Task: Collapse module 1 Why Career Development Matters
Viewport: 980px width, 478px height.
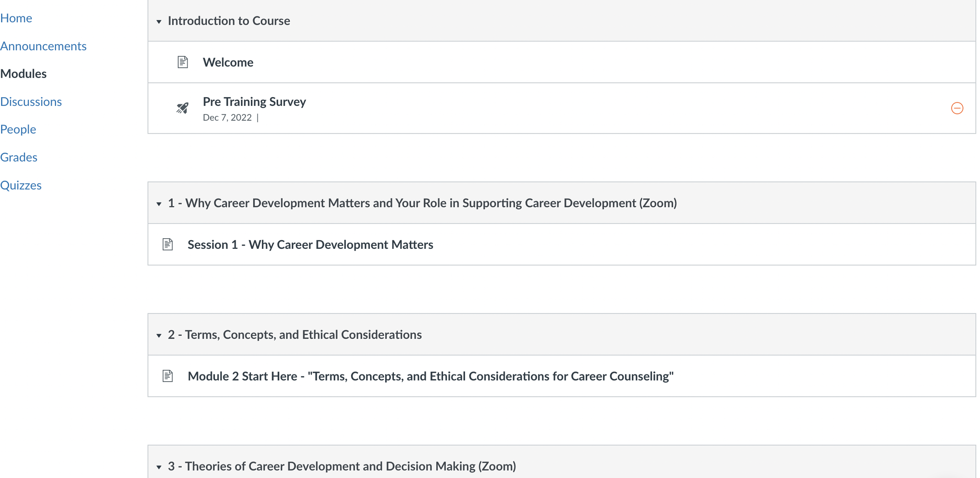Action: point(159,204)
